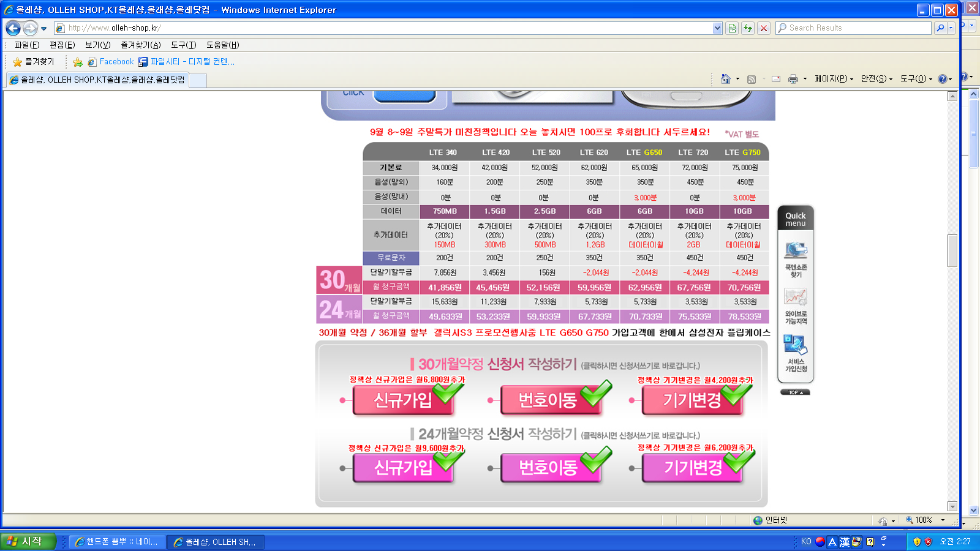This screenshot has height=551, width=980.
Task: Click the Help question mark icon
Action: [943, 79]
